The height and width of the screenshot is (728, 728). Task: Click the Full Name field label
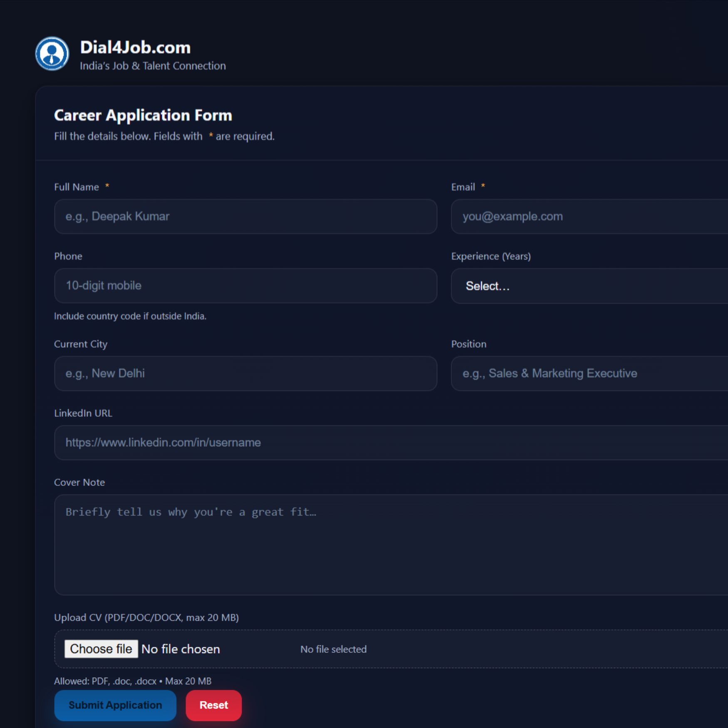(x=77, y=187)
